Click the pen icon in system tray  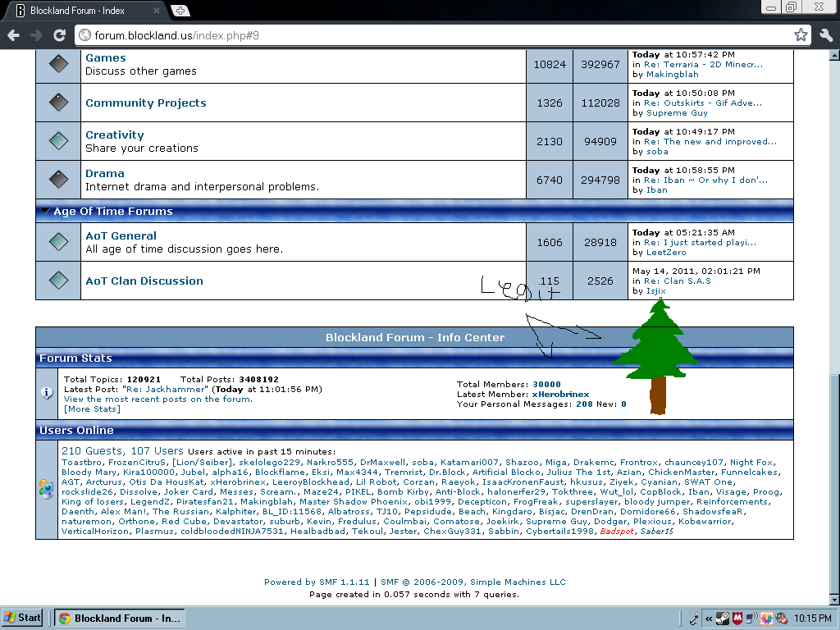pos(694,619)
